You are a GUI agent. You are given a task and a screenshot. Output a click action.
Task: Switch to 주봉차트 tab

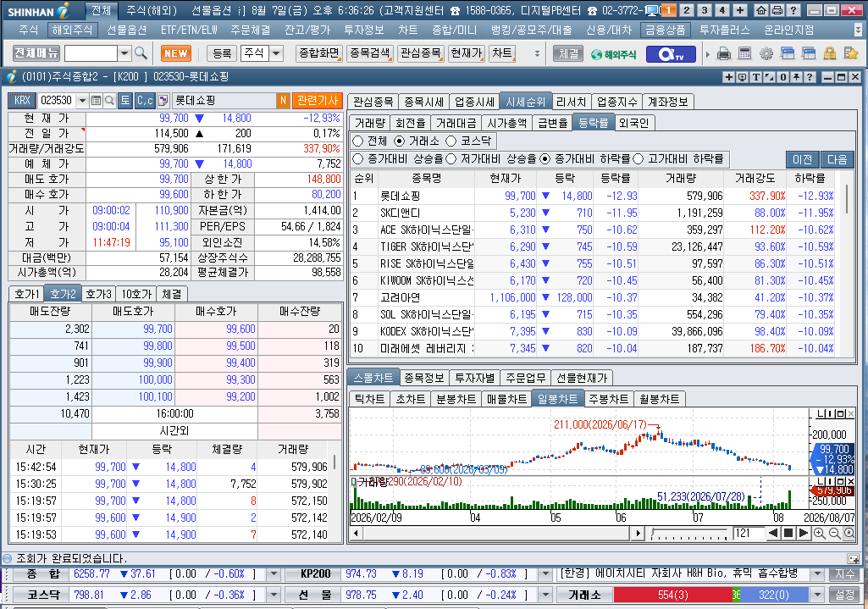(608, 399)
